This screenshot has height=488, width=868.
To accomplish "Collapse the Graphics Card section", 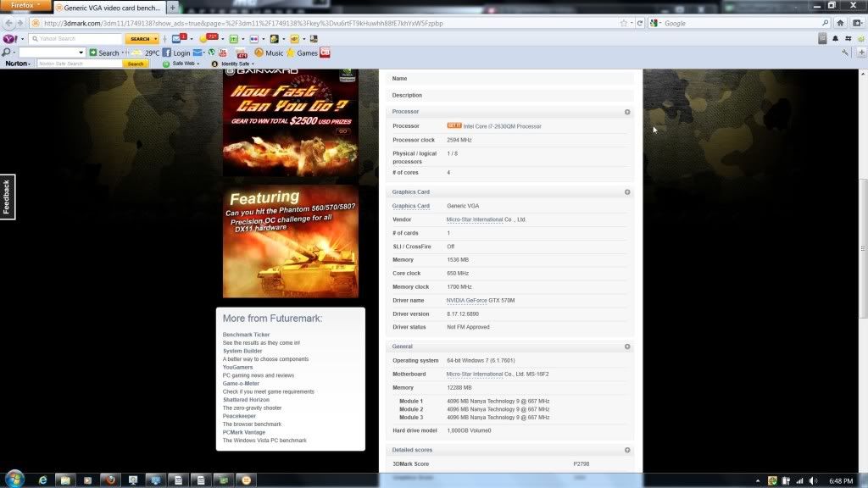I will (x=627, y=192).
